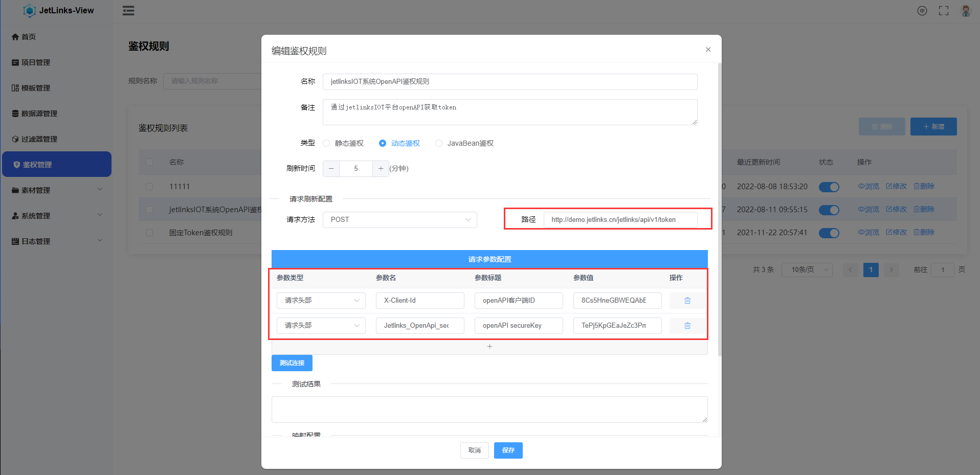Click 修改 for row updated 2022-08-11

(897, 210)
